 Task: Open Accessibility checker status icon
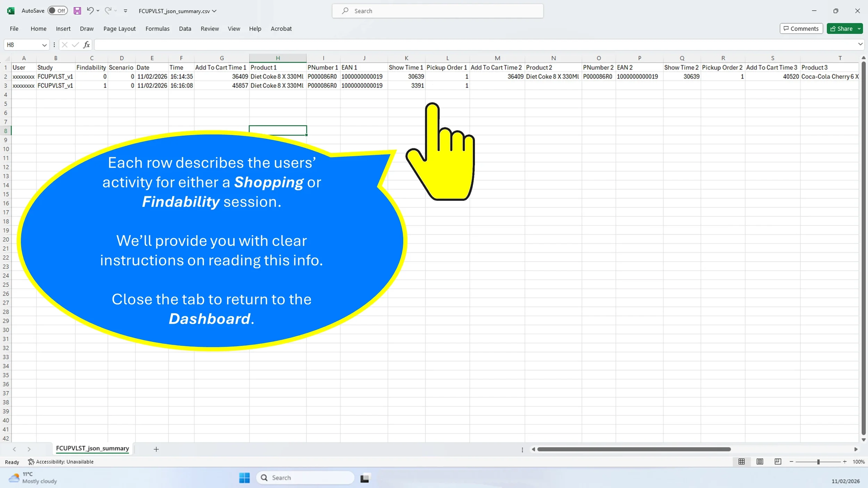click(x=31, y=462)
